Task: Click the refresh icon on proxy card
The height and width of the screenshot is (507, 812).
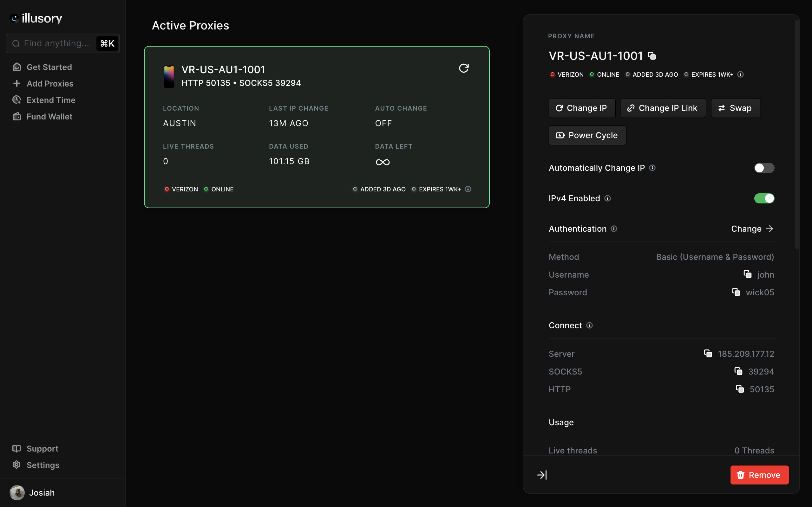Action: tap(464, 68)
